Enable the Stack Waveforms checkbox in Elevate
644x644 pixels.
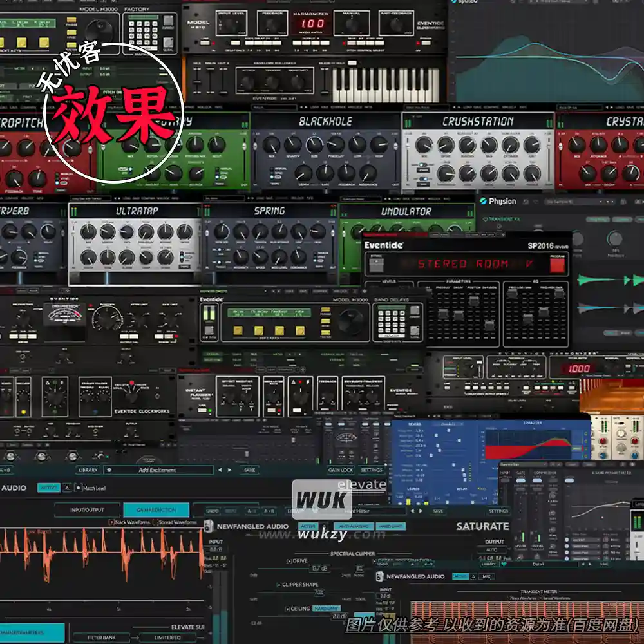pos(111,522)
